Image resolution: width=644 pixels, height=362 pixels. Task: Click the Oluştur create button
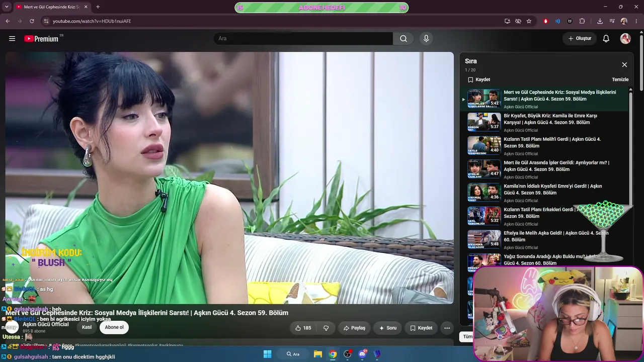coord(580,39)
